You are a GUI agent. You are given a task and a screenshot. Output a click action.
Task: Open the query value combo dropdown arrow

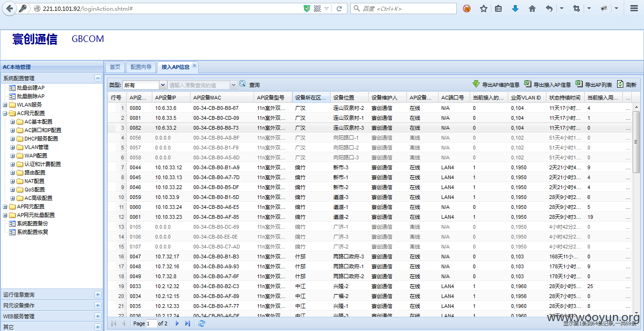coord(233,85)
